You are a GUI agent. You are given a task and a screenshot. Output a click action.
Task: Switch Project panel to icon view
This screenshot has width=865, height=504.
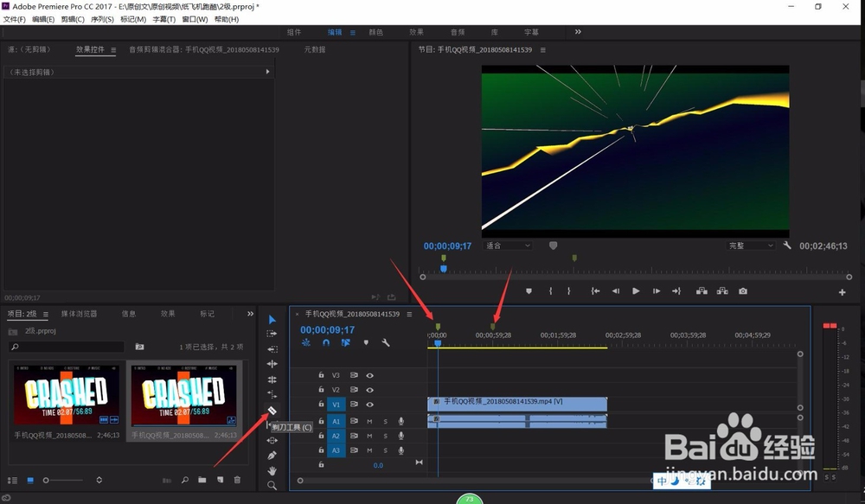[30, 481]
